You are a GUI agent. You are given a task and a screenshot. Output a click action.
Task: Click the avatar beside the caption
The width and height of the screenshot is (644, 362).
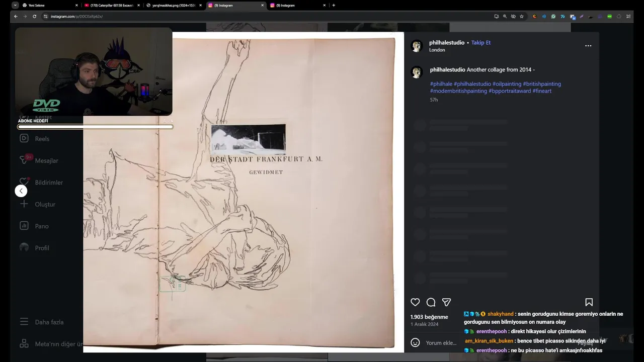click(417, 72)
